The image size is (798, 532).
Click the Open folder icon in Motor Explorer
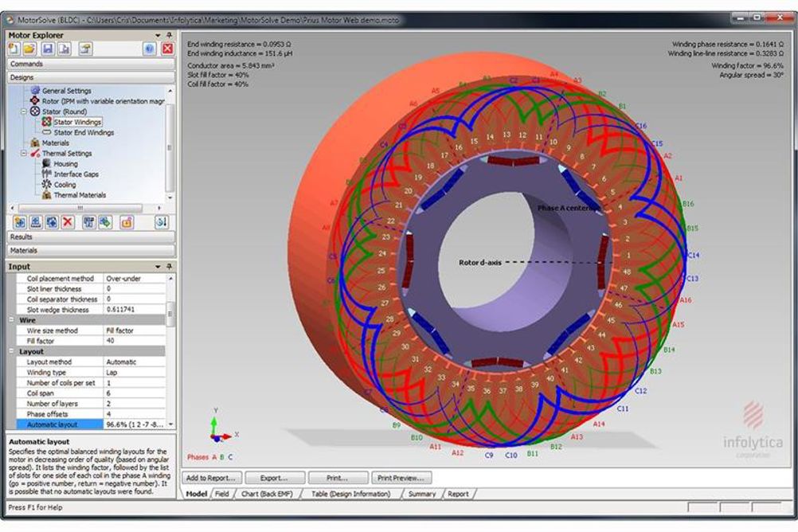[29, 49]
